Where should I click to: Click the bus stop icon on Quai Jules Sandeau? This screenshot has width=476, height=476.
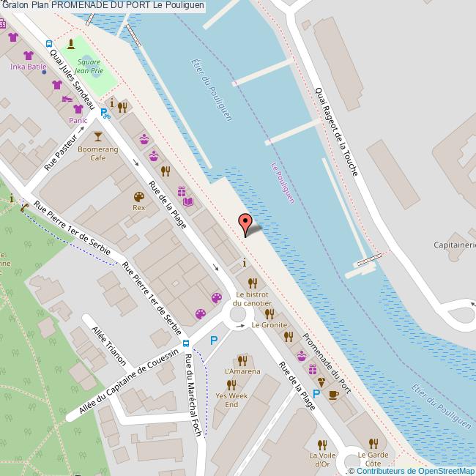(49, 44)
